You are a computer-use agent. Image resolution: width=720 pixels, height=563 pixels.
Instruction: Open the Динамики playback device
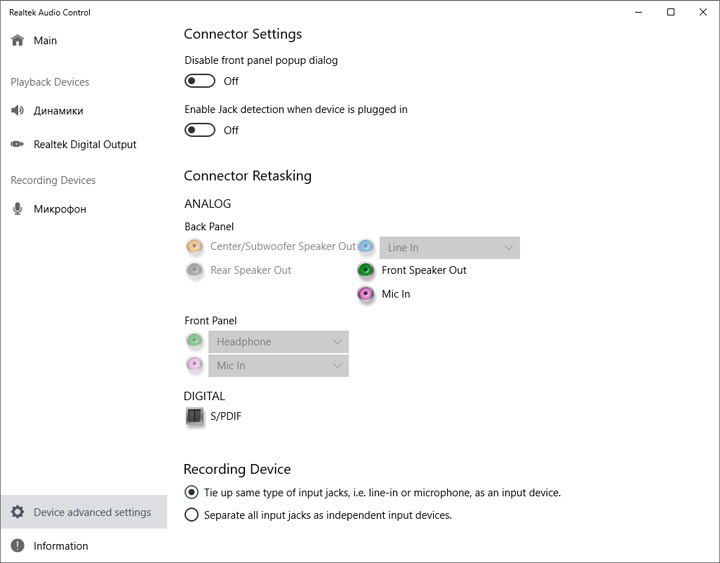click(x=58, y=111)
